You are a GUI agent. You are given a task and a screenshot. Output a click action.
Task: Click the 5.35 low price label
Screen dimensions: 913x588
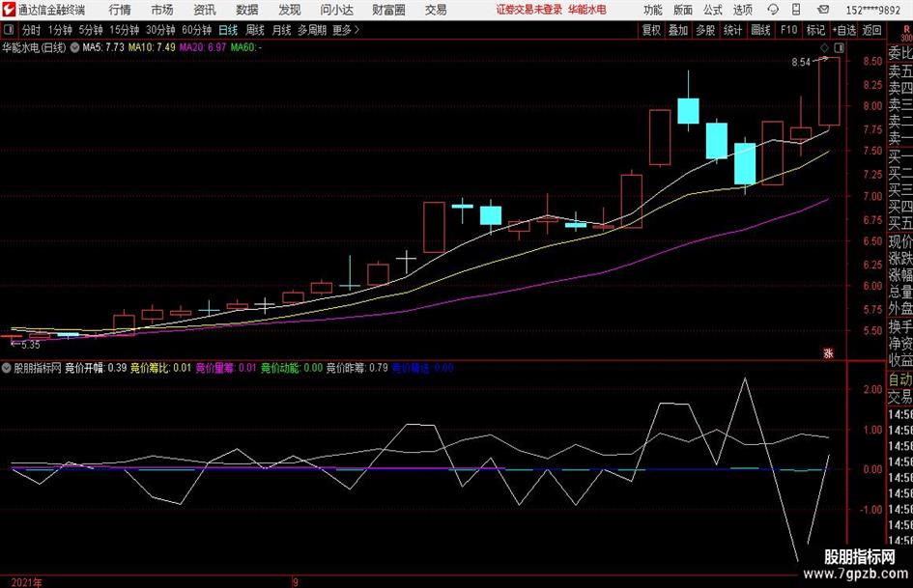30,345
